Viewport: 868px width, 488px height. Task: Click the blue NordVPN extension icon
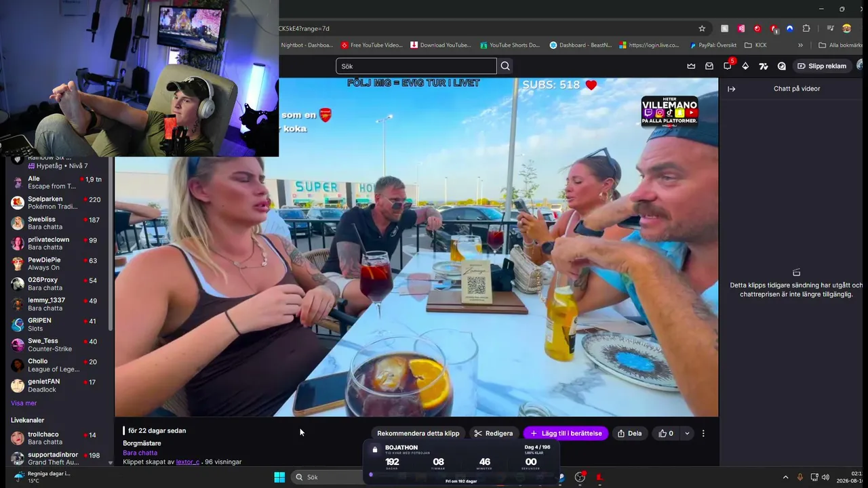(x=790, y=28)
